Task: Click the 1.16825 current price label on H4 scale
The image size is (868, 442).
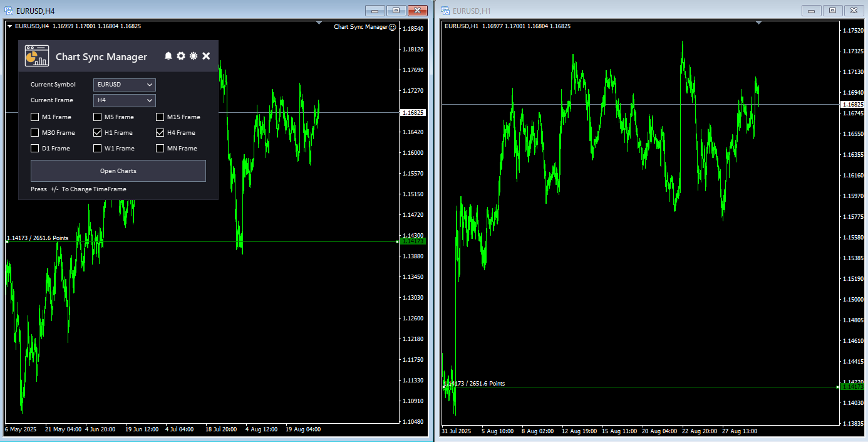Action: tap(415, 113)
